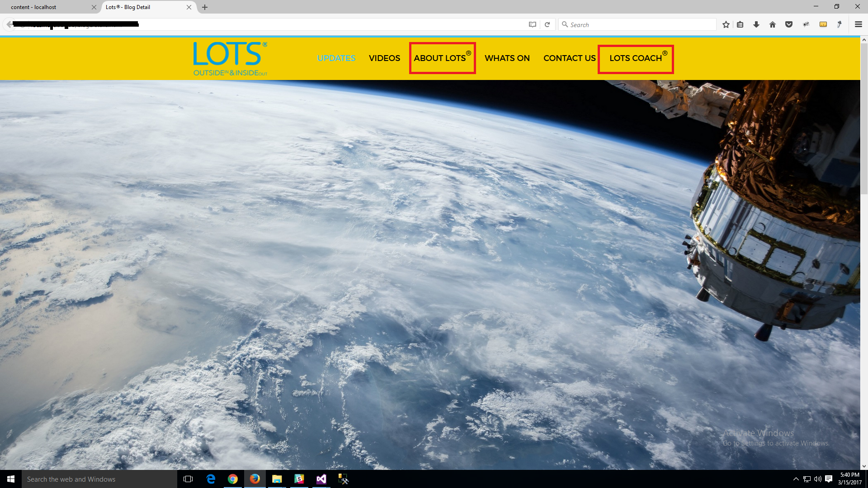Navigate to LOTS COACH page
Viewport: 868px width, 488px height.
pos(638,57)
